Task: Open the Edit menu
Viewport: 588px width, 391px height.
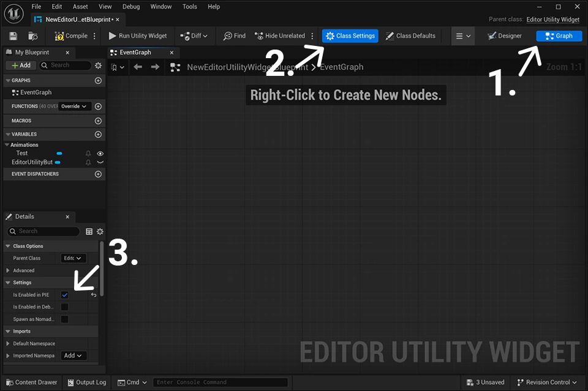Action: coord(56,7)
